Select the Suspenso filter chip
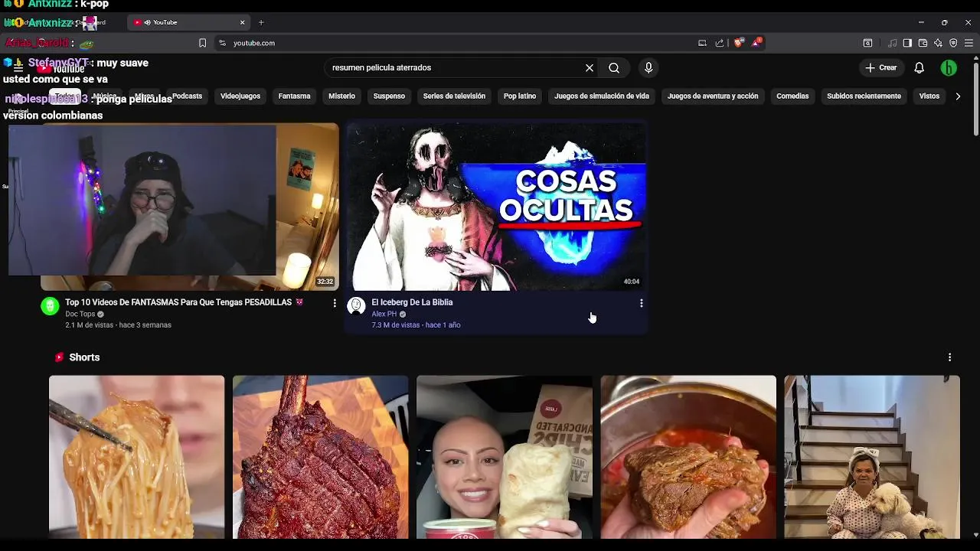980x551 pixels. pos(389,96)
